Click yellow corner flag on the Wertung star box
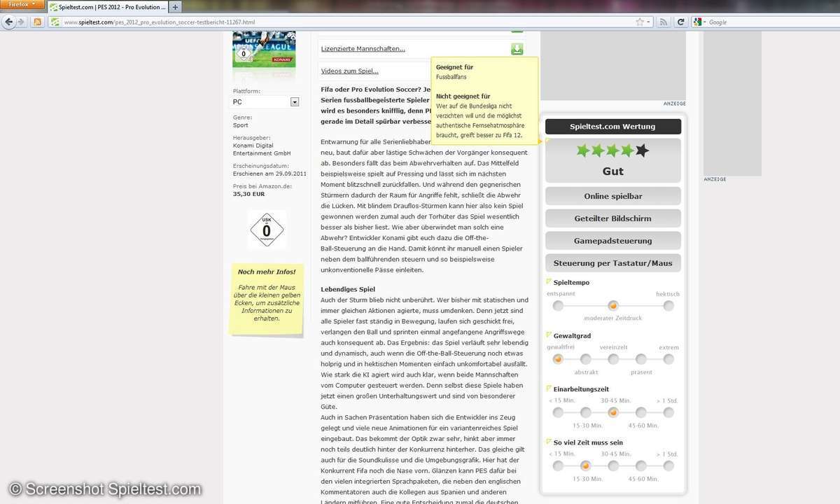Image resolution: width=840 pixels, height=504 pixels. [549, 141]
